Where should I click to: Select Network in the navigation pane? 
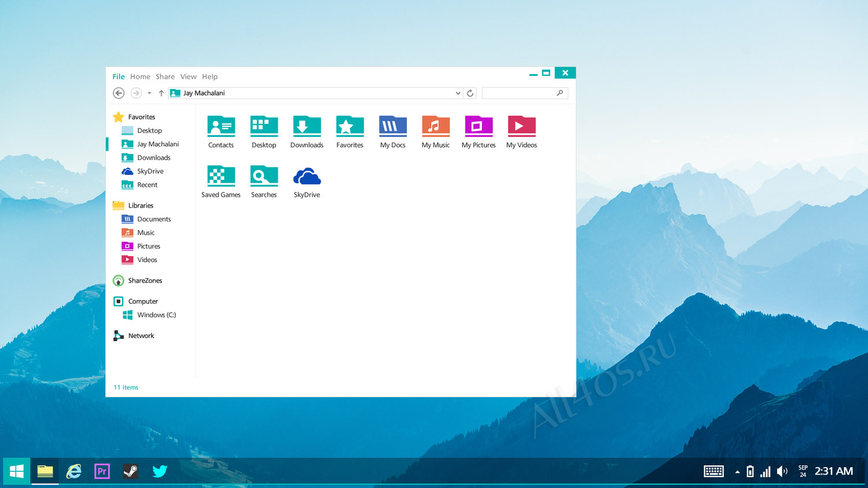tap(141, 335)
